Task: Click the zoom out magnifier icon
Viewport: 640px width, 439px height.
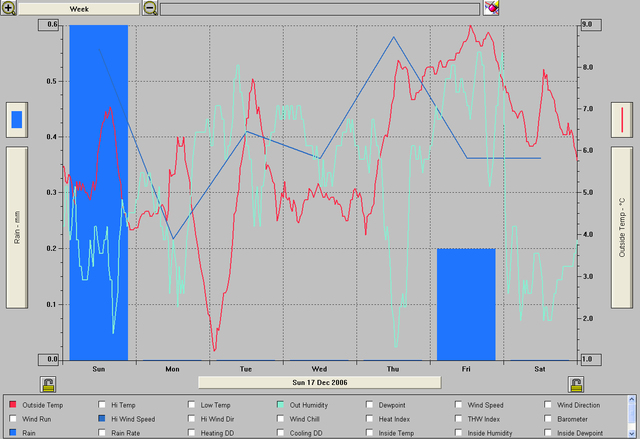Action: tap(150, 8)
